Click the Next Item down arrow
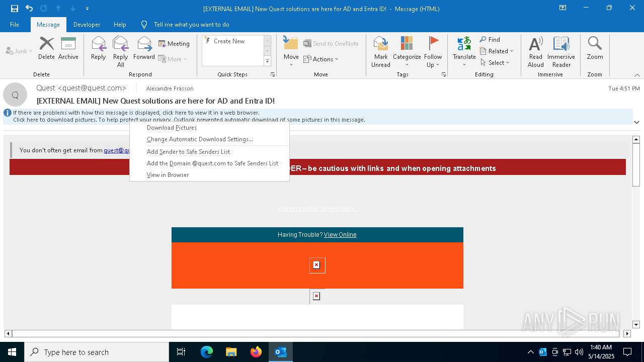644x362 pixels. click(x=73, y=9)
